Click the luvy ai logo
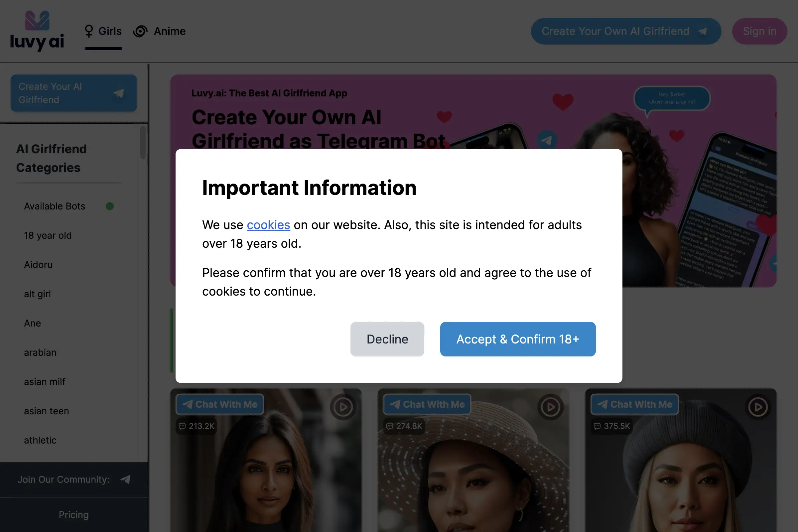 [37, 31]
